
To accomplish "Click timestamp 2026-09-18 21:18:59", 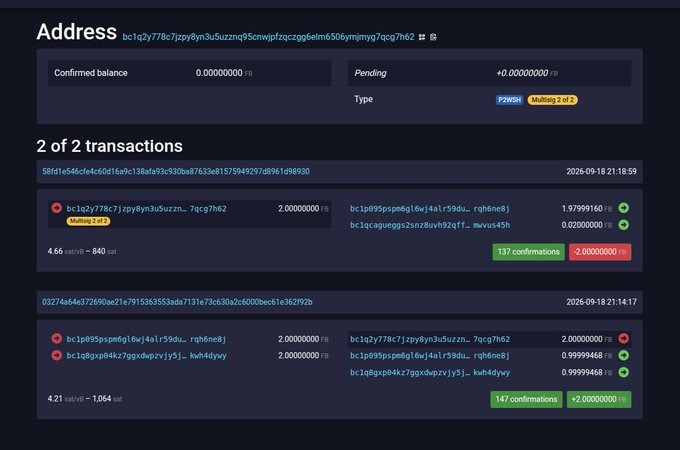I will pos(601,171).
